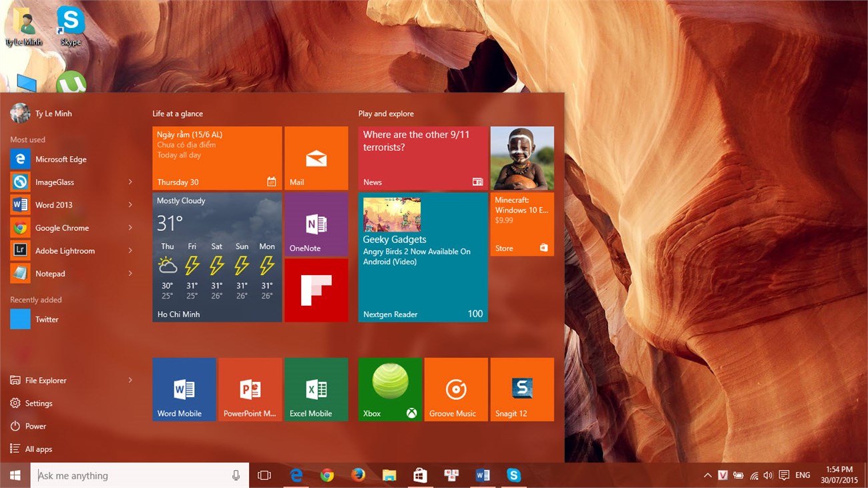Click the red V tray icon
This screenshot has height=488, width=868.
722,476
